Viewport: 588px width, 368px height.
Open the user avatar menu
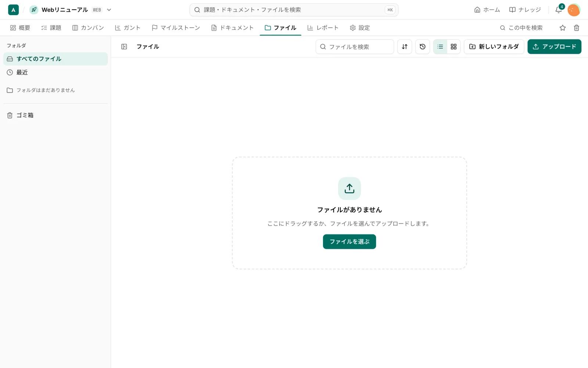573,10
